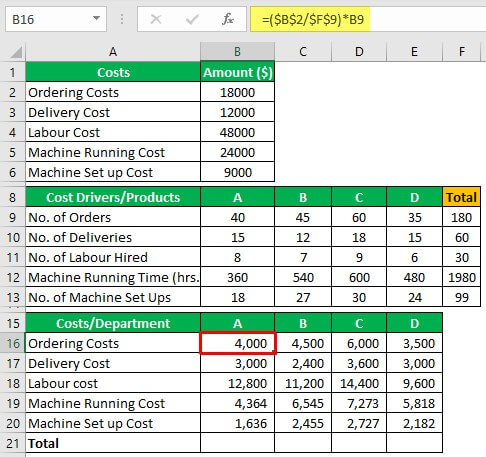Select the cell with value 12000
This screenshot has height=457, width=486.
tap(237, 112)
